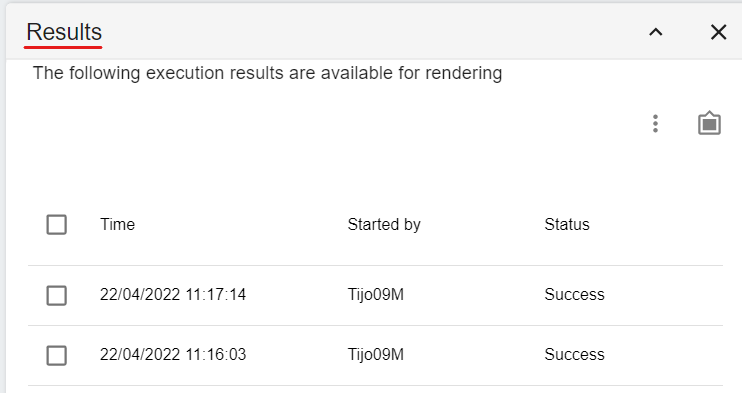Image resolution: width=742 pixels, height=393 pixels.
Task: Sort by the Started by column header
Action: (384, 224)
